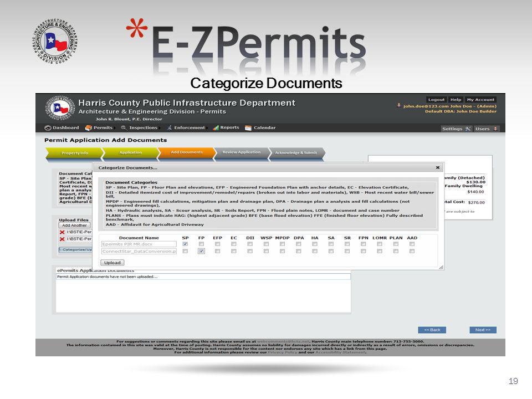Click the Harris County seal logo in header
This screenshot has width=532, height=399.
[x=60, y=108]
